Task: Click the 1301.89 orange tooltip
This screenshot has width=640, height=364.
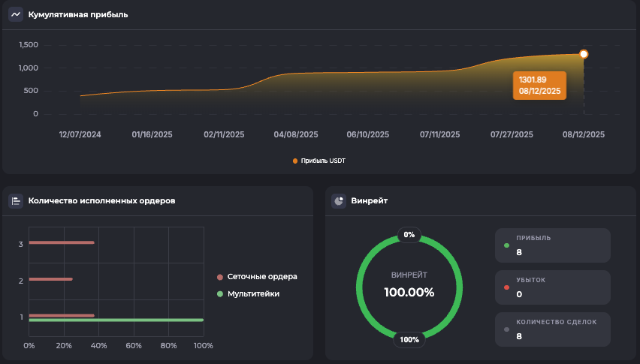Action: [539, 86]
